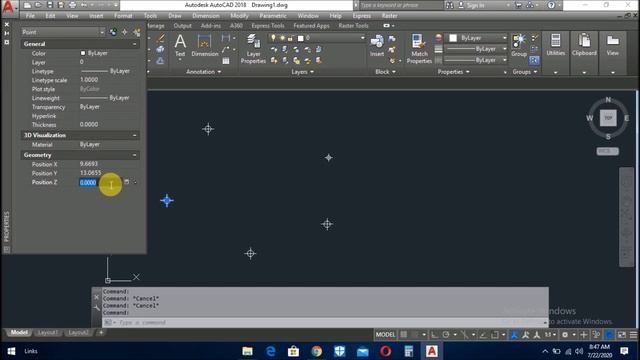Toggle object snap in status bar
Image resolution: width=640 pixels, height=360 pixels.
(x=495, y=335)
